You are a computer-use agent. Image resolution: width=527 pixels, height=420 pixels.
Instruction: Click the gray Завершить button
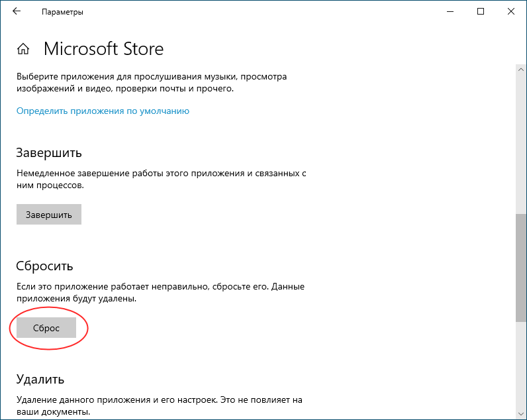49,214
